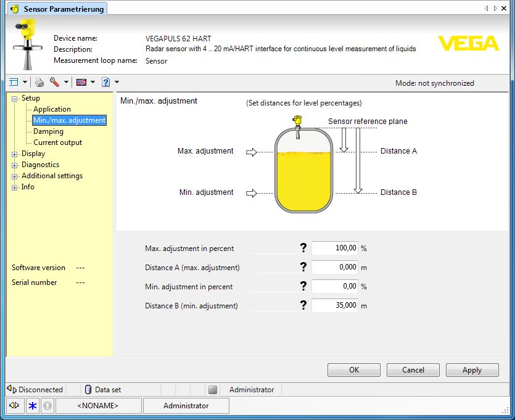The height and width of the screenshot is (420, 515).
Task: Click the Serial number label
Action: point(34,282)
